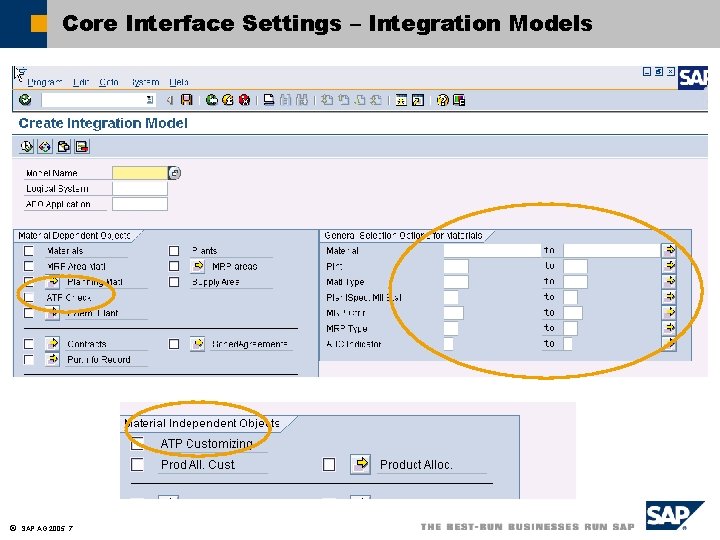
Task: Open the Edit menu
Action: pos(81,82)
